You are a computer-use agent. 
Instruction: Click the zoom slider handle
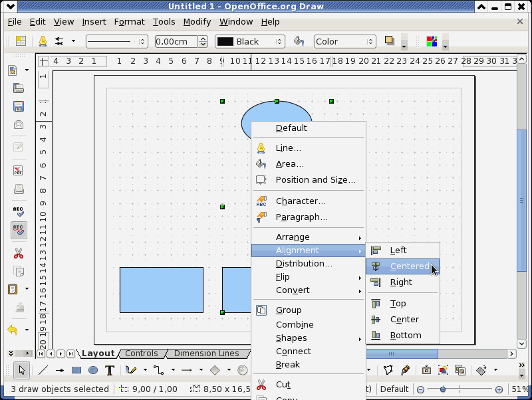[443, 389]
